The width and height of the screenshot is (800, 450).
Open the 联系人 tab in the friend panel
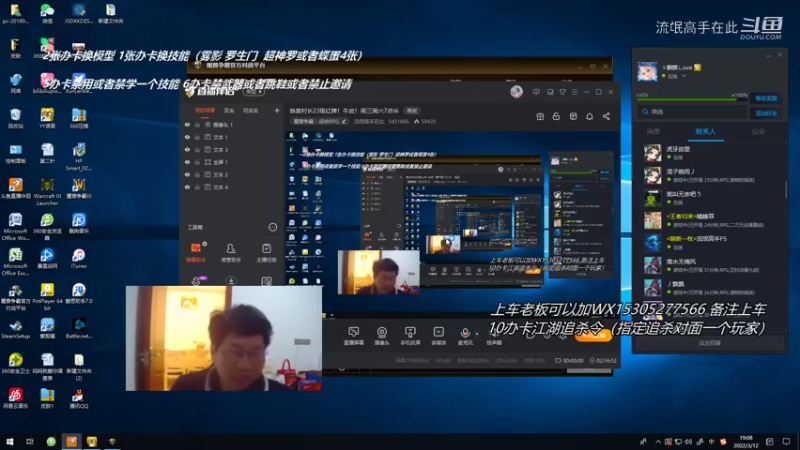point(705,132)
